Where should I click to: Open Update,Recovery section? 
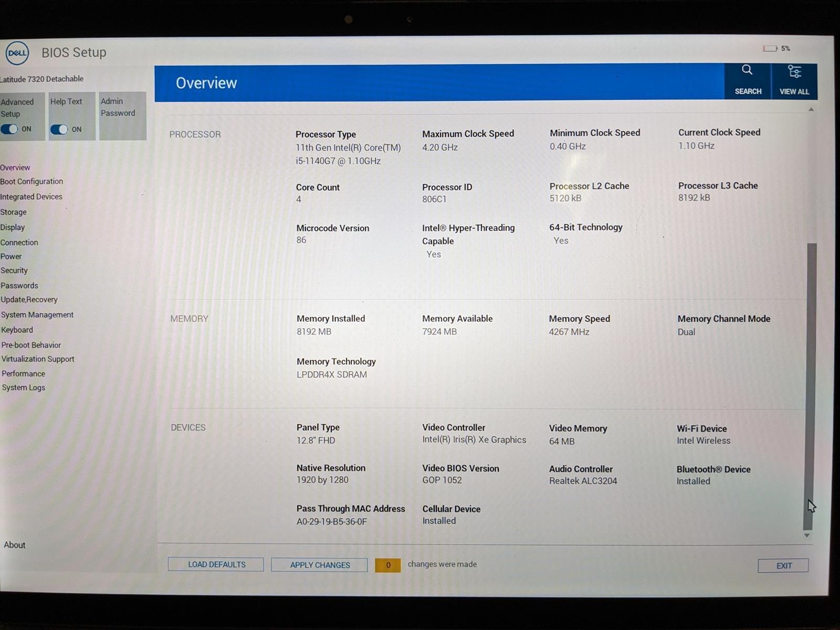(x=29, y=300)
